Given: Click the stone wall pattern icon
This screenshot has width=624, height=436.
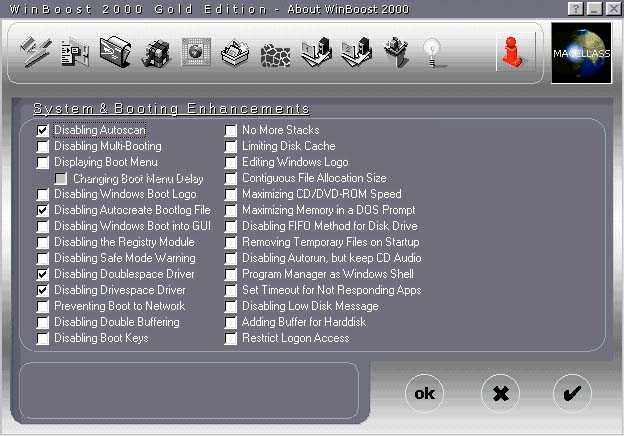Looking at the screenshot, I should (275, 55).
